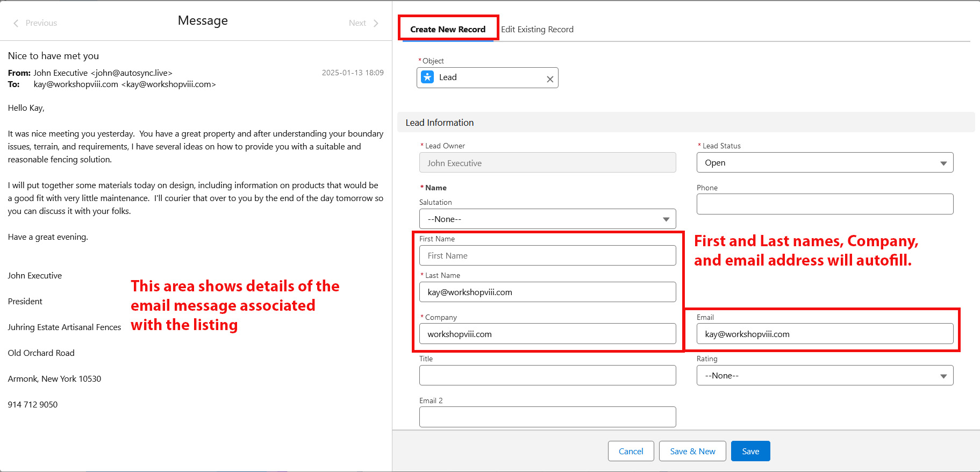Go to the Previous message

(x=35, y=23)
